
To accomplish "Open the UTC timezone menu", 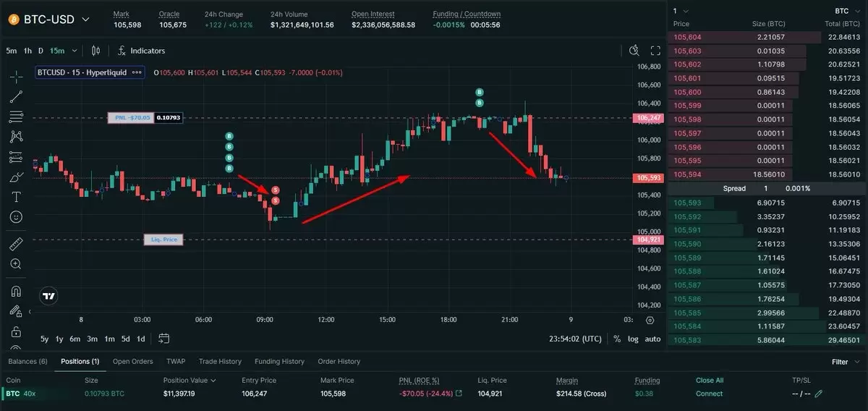I will [x=575, y=338].
